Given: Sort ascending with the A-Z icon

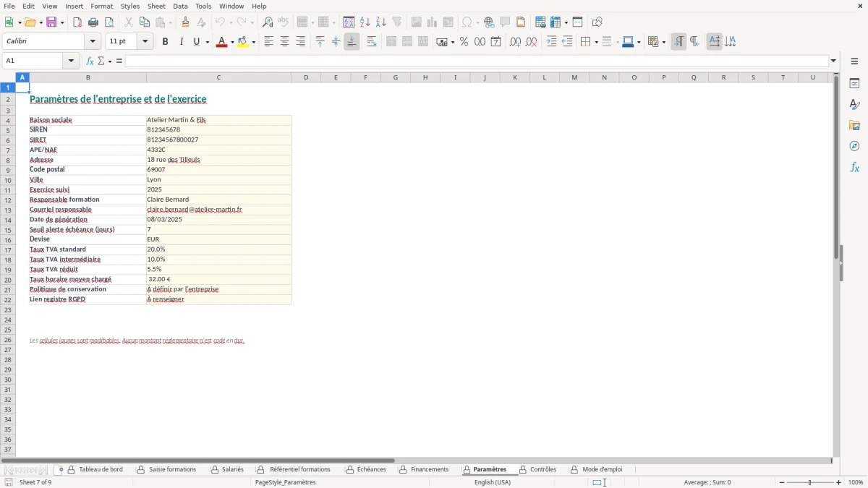Looking at the screenshot, I should (x=365, y=22).
